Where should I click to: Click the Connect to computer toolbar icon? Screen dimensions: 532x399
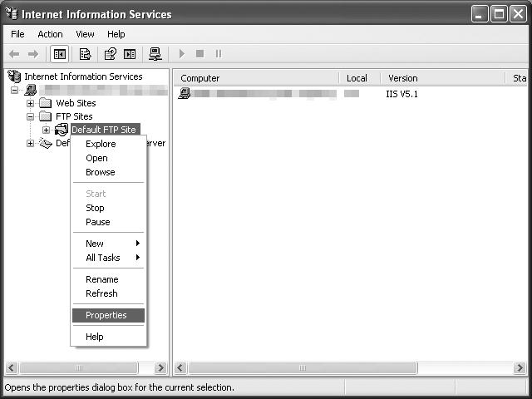click(155, 54)
